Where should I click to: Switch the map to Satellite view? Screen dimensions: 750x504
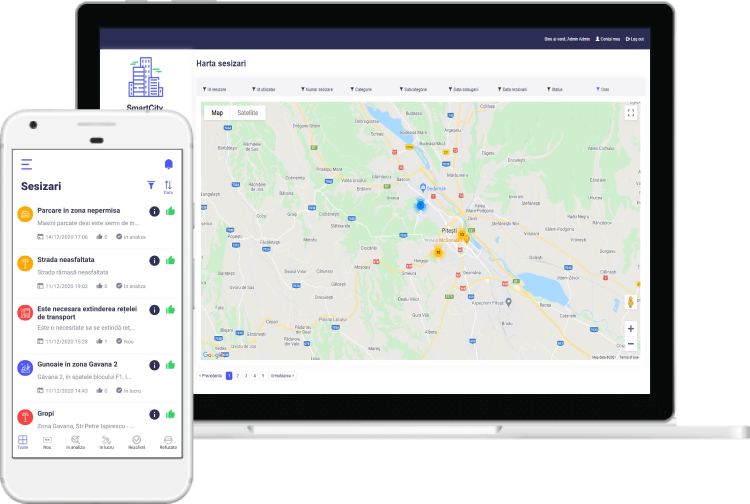tap(248, 113)
